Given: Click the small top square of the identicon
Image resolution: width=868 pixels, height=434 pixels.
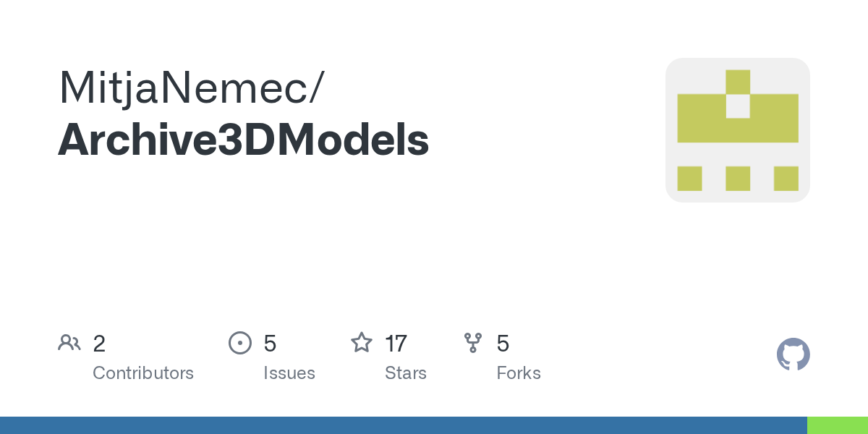Looking at the screenshot, I should click(x=737, y=81).
